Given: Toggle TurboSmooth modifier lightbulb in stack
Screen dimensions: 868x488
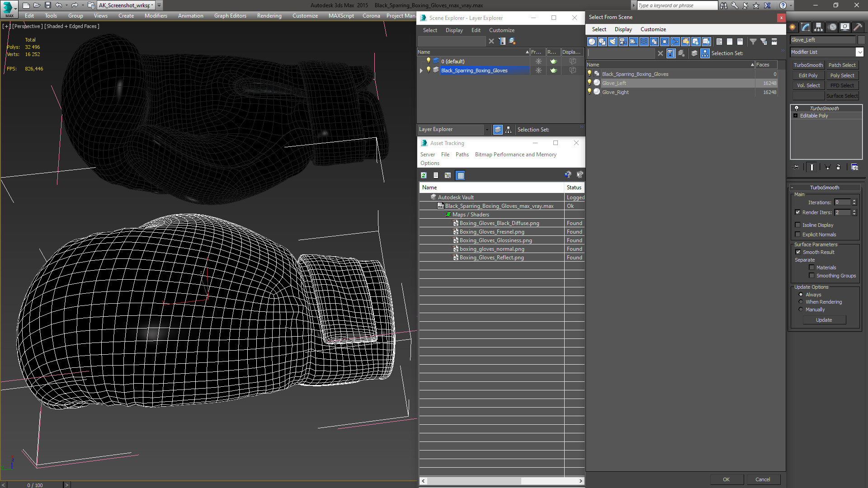Looking at the screenshot, I should point(797,108).
